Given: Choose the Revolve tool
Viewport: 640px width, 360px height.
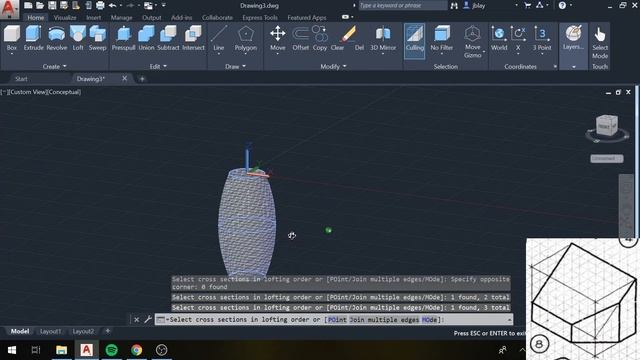Looking at the screenshot, I should [x=57, y=38].
